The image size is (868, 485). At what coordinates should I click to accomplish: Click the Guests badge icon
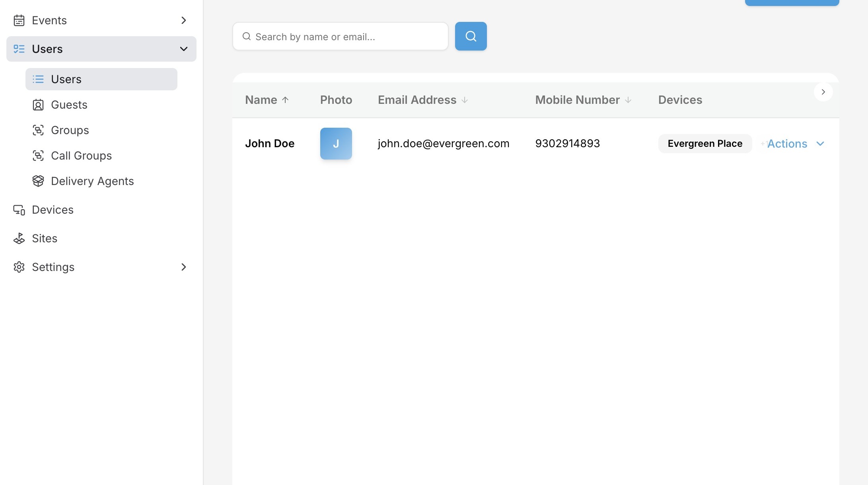click(38, 105)
